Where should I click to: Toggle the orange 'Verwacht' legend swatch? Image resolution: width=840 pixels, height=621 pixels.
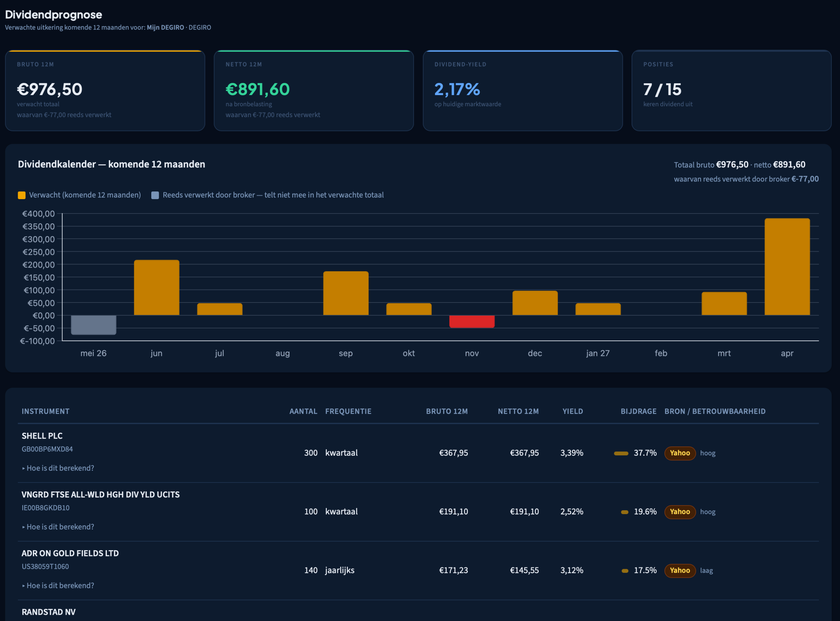coord(22,195)
